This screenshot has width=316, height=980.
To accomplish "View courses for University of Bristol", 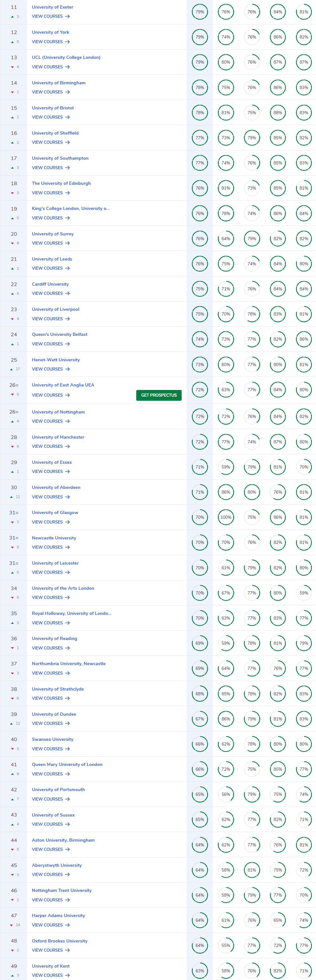I will (x=51, y=117).
